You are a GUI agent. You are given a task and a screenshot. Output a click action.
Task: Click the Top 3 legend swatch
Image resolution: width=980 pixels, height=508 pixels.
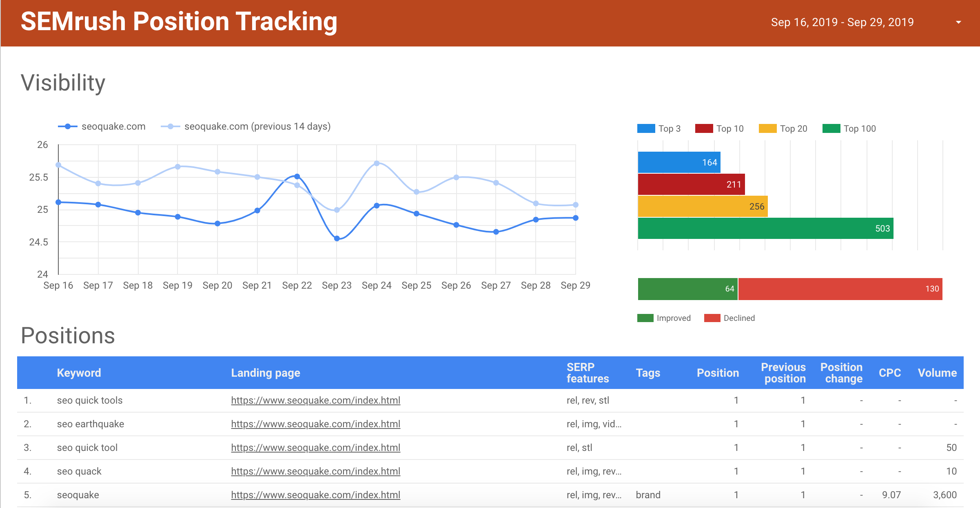click(x=646, y=128)
